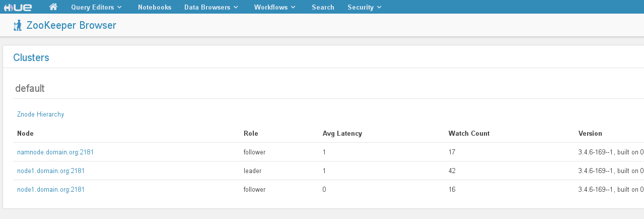The width and height of the screenshot is (644, 219).
Task: Open the node1.domain.org link in the leader row
Action: (51, 171)
